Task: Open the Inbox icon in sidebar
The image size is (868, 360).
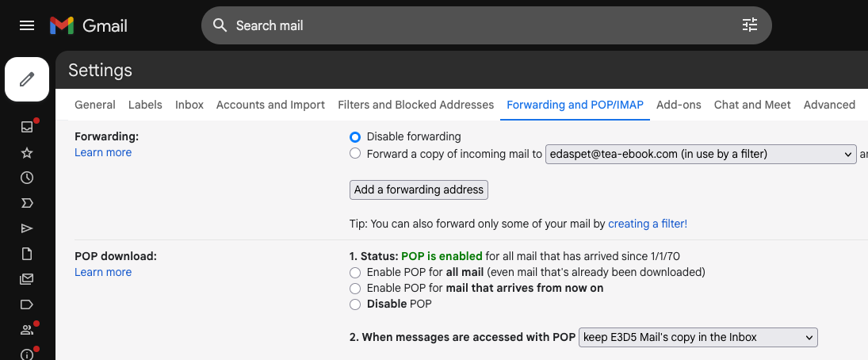Action: click(x=27, y=127)
